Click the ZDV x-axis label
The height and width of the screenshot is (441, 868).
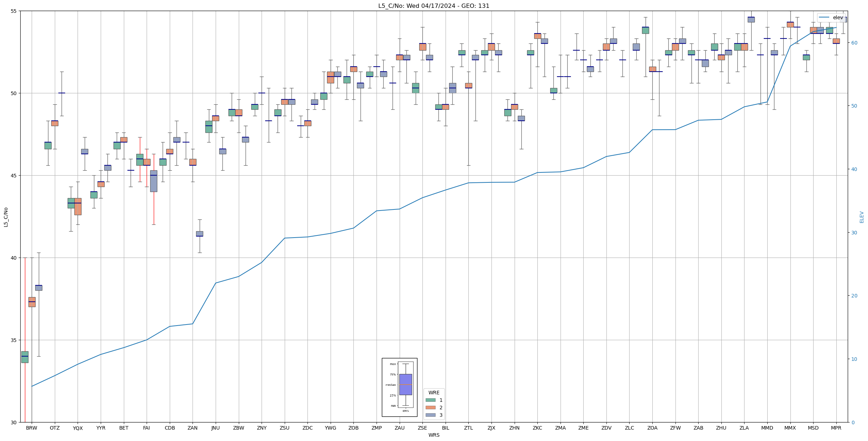coord(606,428)
